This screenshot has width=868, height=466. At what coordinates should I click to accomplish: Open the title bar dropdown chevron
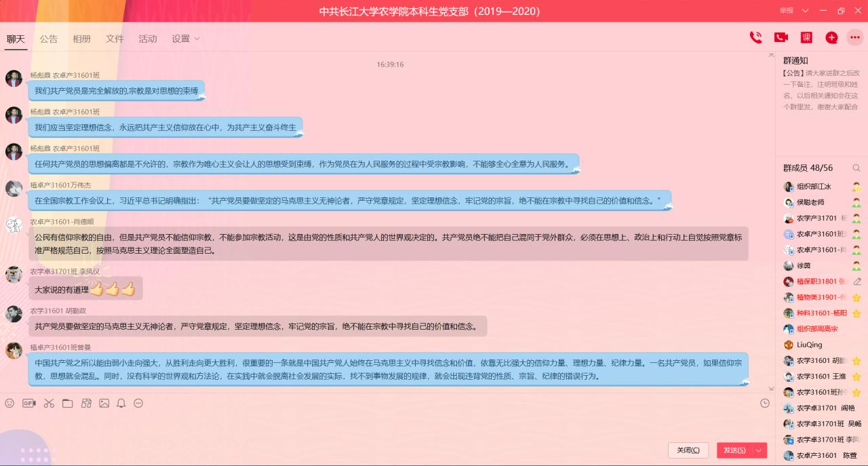coord(806,11)
